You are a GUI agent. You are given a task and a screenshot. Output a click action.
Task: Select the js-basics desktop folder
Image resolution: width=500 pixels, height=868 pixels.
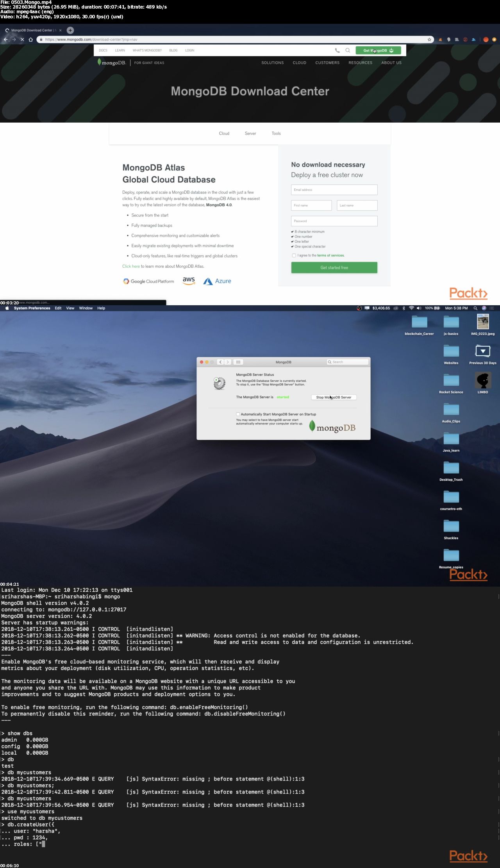point(451,326)
